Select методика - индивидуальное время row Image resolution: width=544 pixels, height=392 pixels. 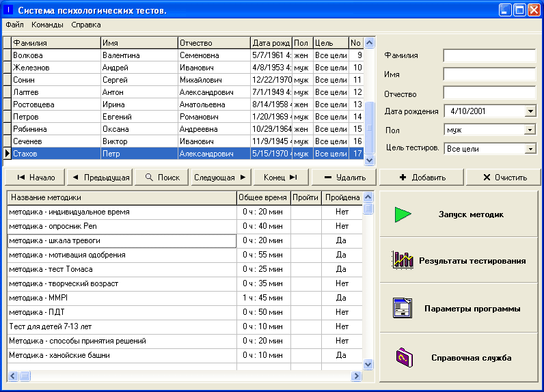point(185,212)
